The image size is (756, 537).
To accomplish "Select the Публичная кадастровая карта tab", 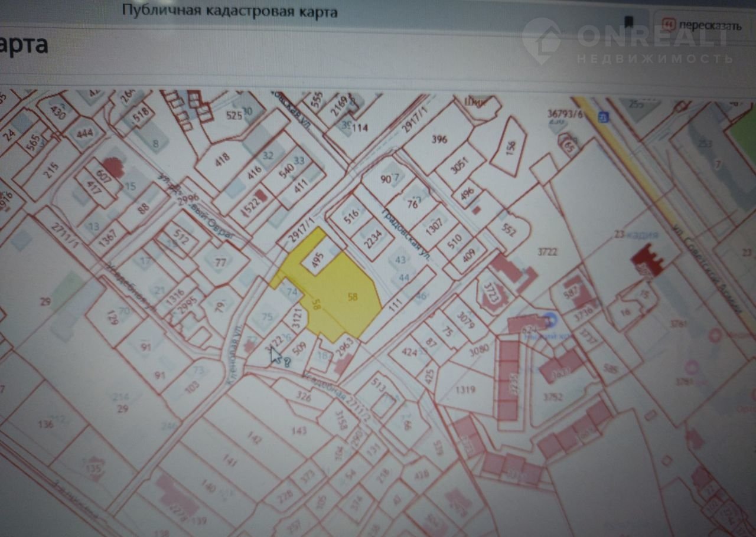I will pyautogui.click(x=230, y=11).
